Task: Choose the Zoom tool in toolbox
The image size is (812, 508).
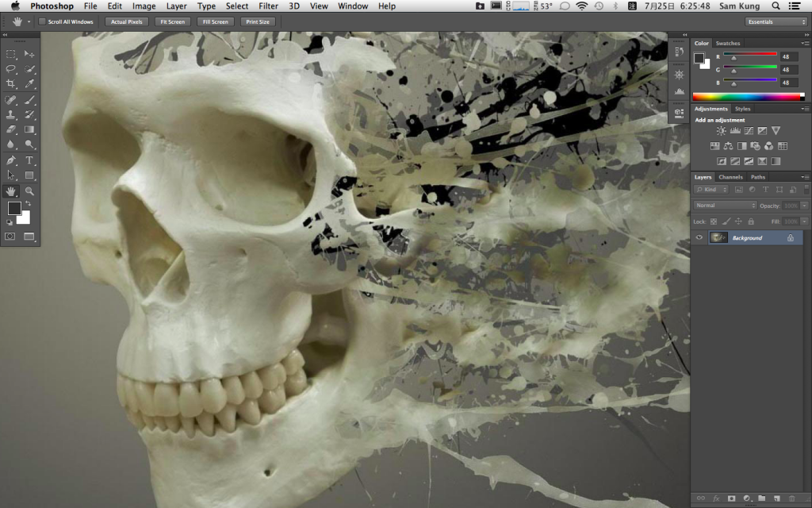Action: point(29,190)
